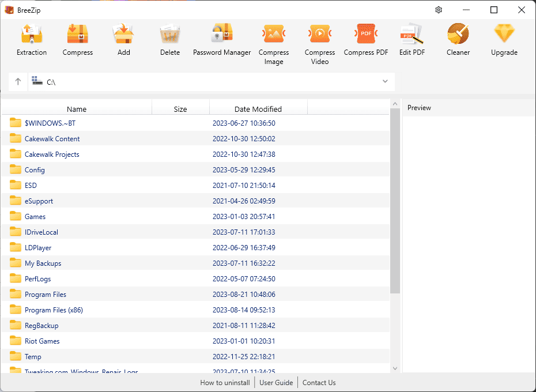This screenshot has width=536, height=392.
Task: Sort by Date Modified column header
Action: [258, 109]
